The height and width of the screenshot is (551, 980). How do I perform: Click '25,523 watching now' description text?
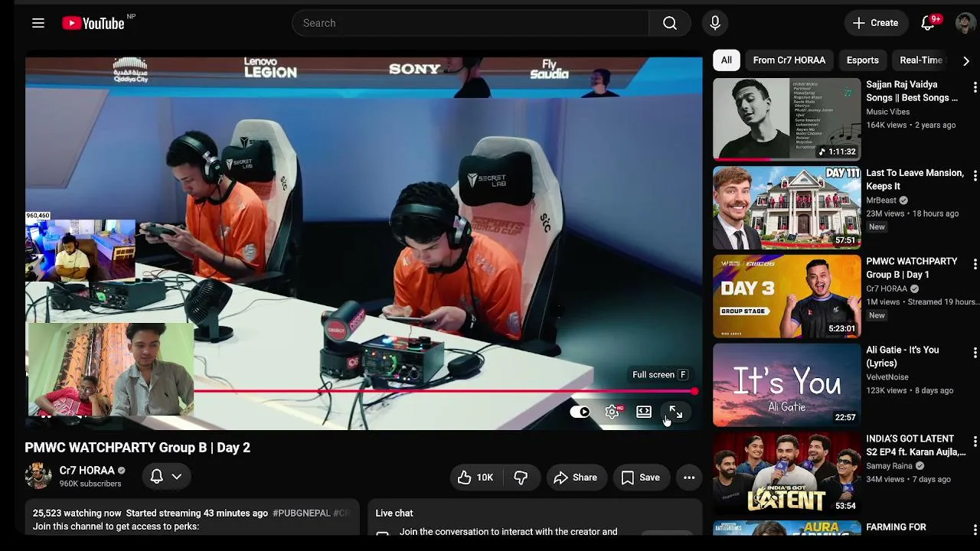click(x=77, y=514)
